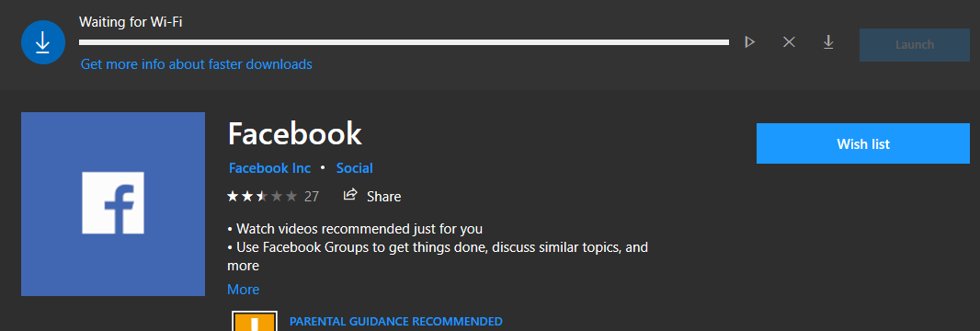
Task: Expand the description with More
Action: tap(243, 290)
